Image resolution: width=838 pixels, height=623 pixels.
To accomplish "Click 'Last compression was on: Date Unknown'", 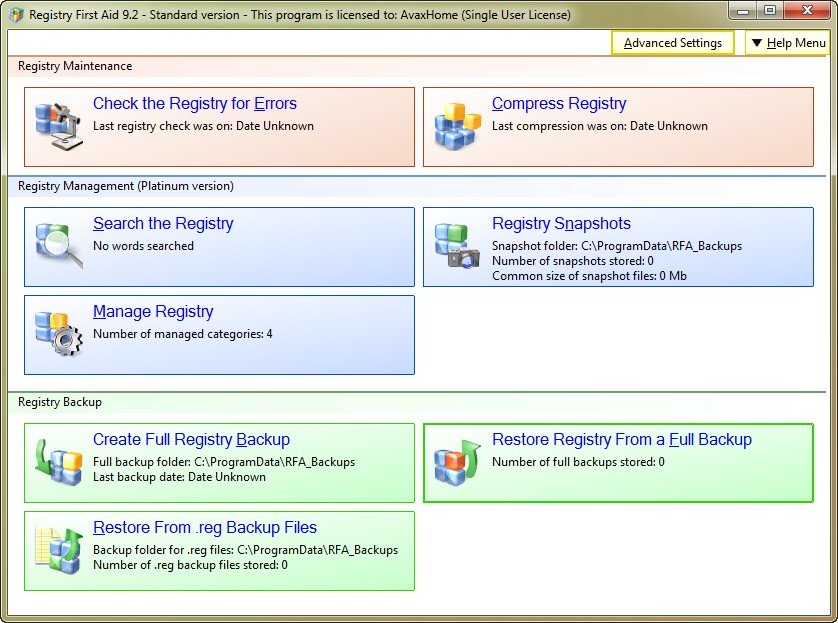I will coord(600,126).
